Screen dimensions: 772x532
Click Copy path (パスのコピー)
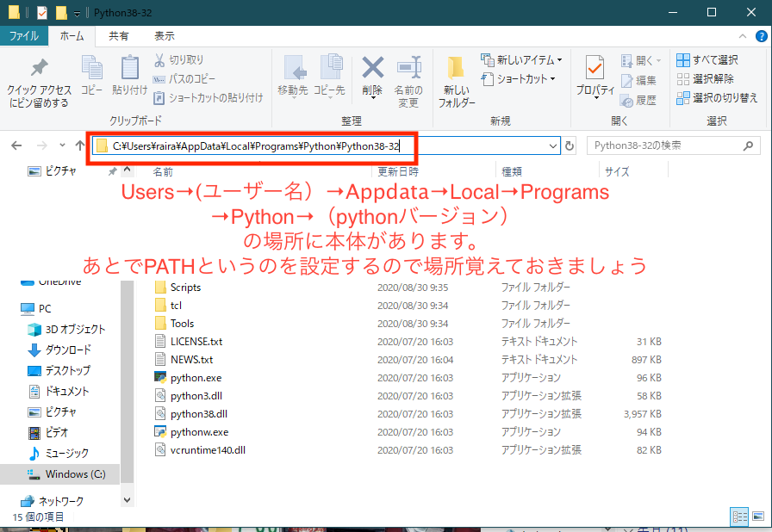pyautogui.click(x=184, y=78)
